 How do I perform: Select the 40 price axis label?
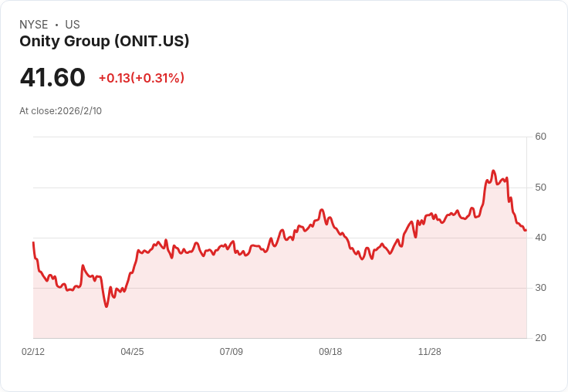[540, 238]
